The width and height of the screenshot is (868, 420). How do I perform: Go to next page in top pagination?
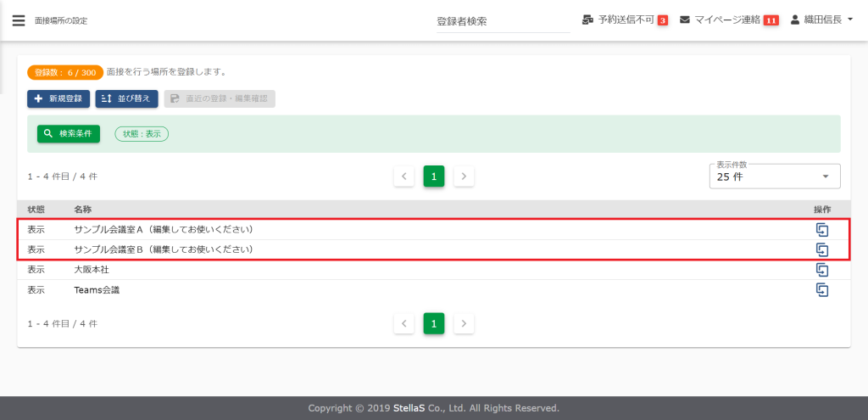[x=464, y=176]
